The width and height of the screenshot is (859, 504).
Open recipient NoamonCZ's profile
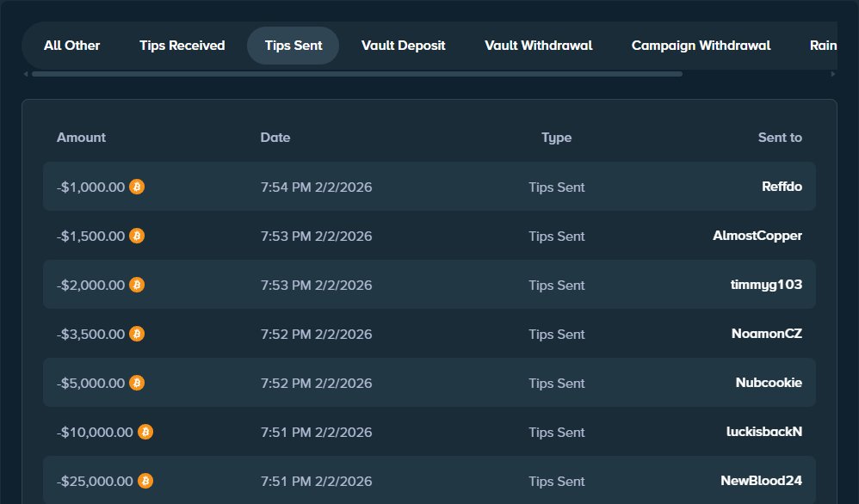coord(766,334)
